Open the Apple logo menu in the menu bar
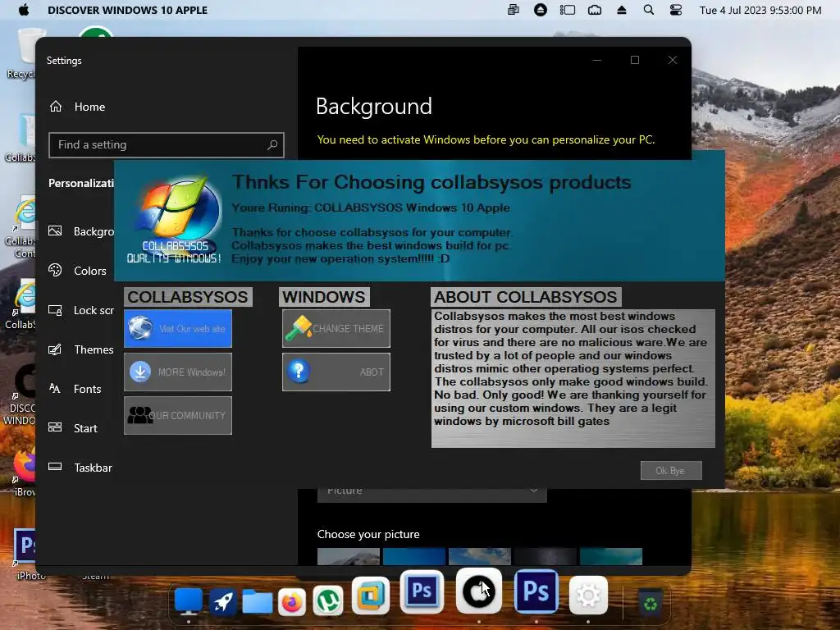 click(x=24, y=10)
